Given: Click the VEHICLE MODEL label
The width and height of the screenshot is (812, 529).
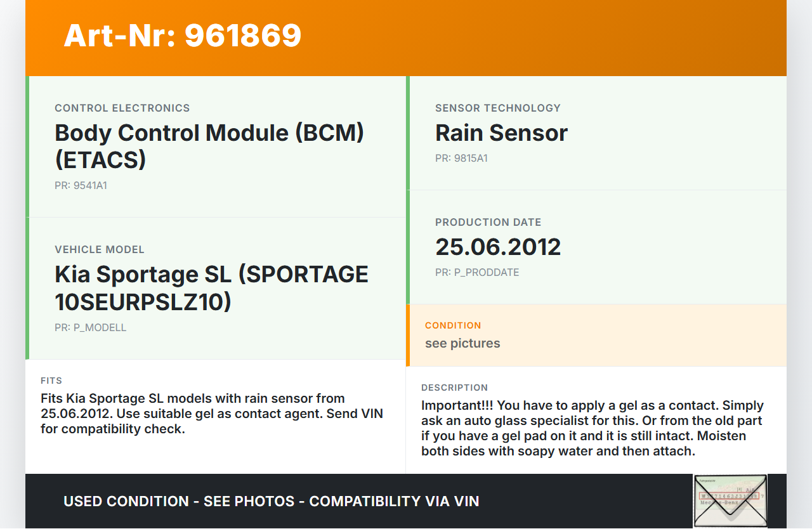Looking at the screenshot, I should click(100, 249).
